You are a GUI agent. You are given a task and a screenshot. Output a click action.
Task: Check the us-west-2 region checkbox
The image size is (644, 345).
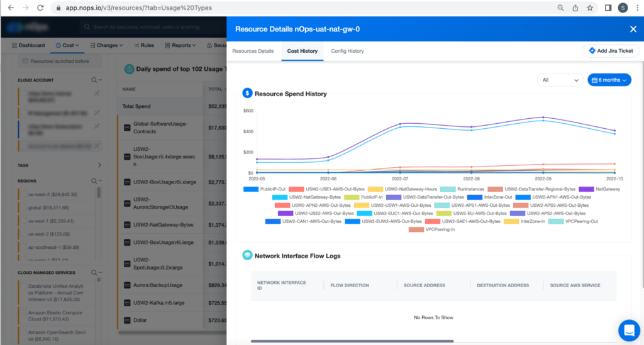click(24, 194)
